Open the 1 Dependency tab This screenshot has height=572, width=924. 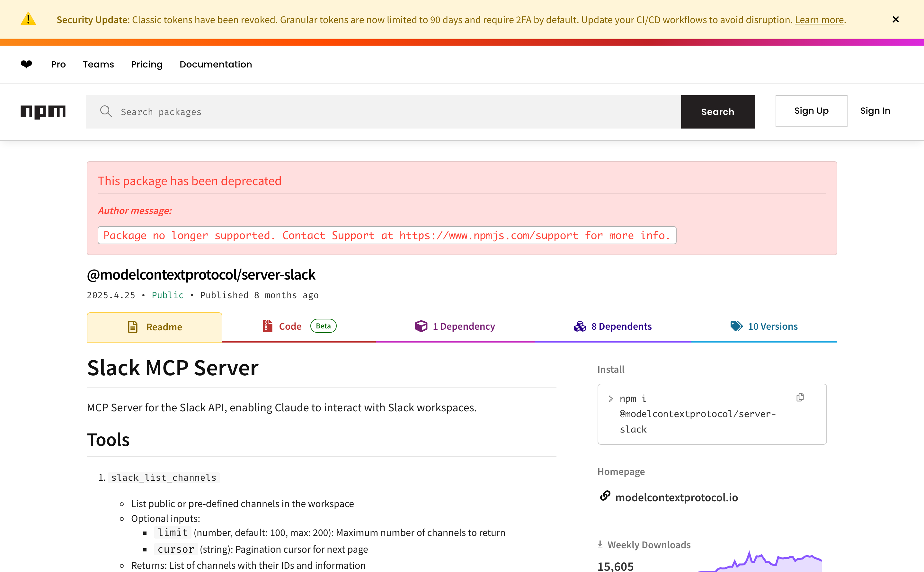pos(455,326)
